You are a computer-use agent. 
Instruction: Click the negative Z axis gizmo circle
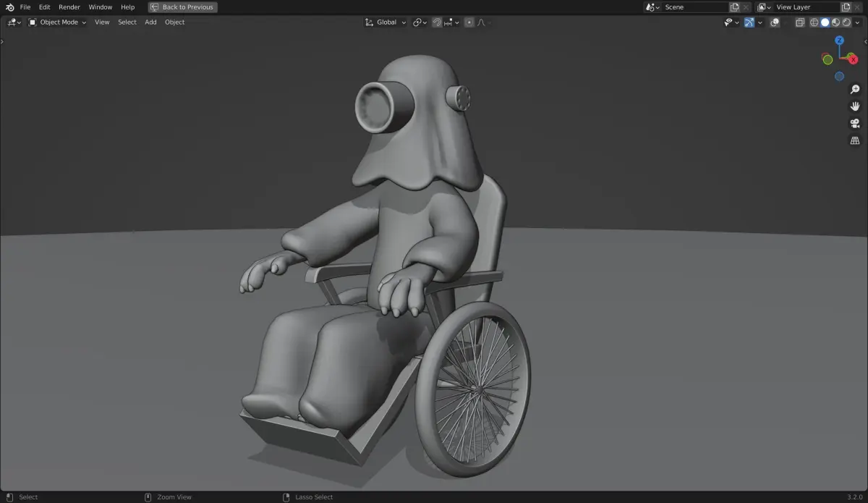click(839, 76)
